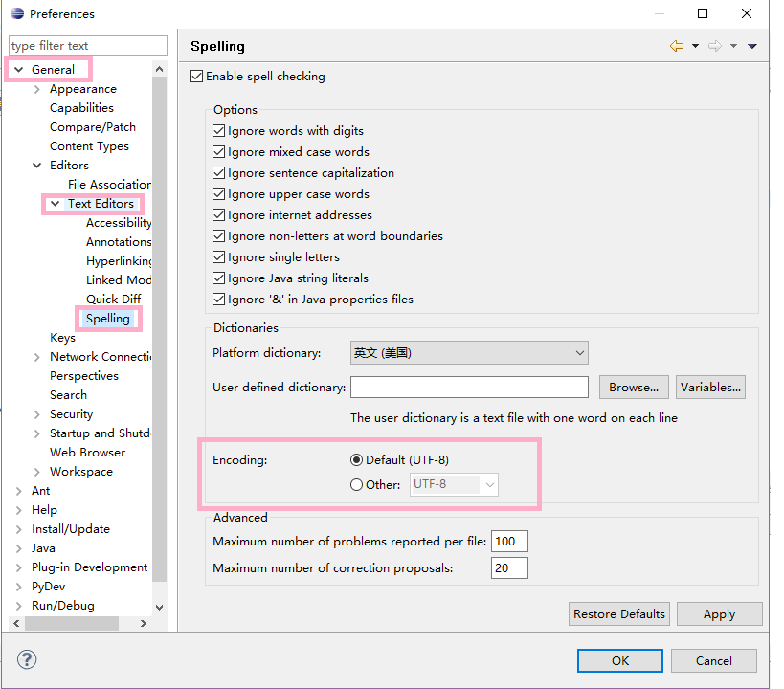Screen dimensions: 784x689
Task: Select Perspectives in the tree
Action: [x=84, y=376]
